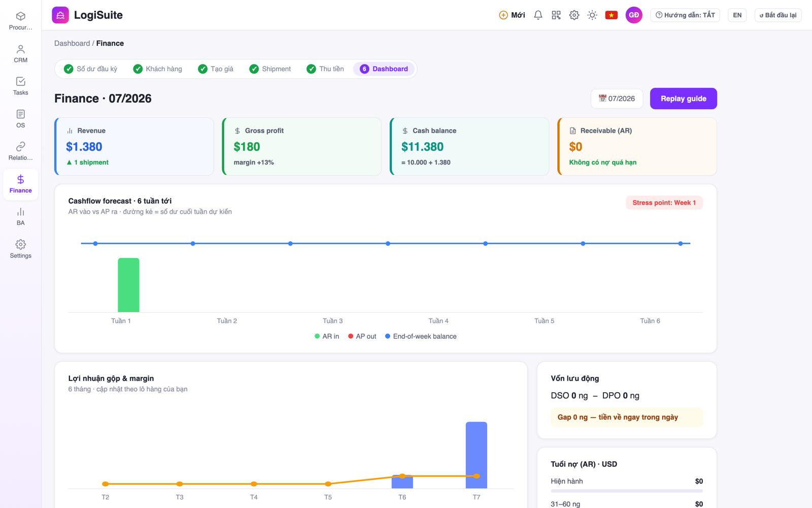812x508 pixels.
Task: Click the T6 blue profit bar
Action: (402, 482)
